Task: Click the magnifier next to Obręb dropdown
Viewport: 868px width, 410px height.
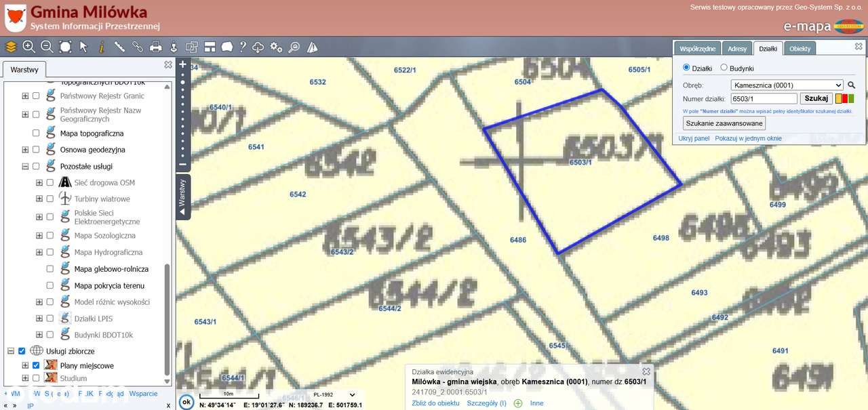Action: [852, 85]
